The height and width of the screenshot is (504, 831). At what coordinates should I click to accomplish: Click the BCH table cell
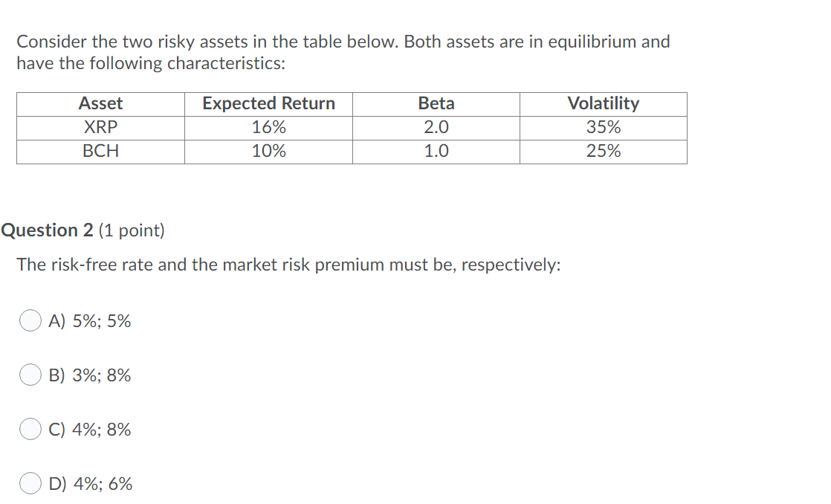pyautogui.click(x=100, y=151)
